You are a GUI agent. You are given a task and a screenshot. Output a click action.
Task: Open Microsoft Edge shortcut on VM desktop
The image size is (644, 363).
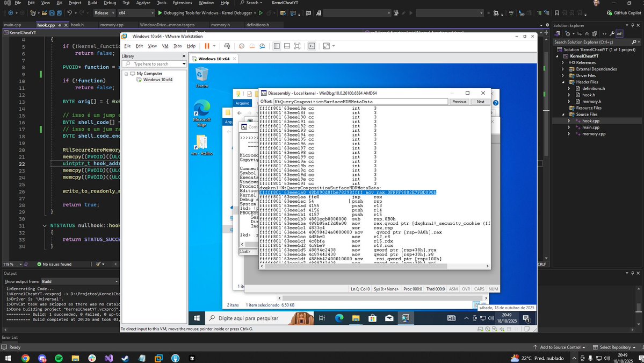201,112
